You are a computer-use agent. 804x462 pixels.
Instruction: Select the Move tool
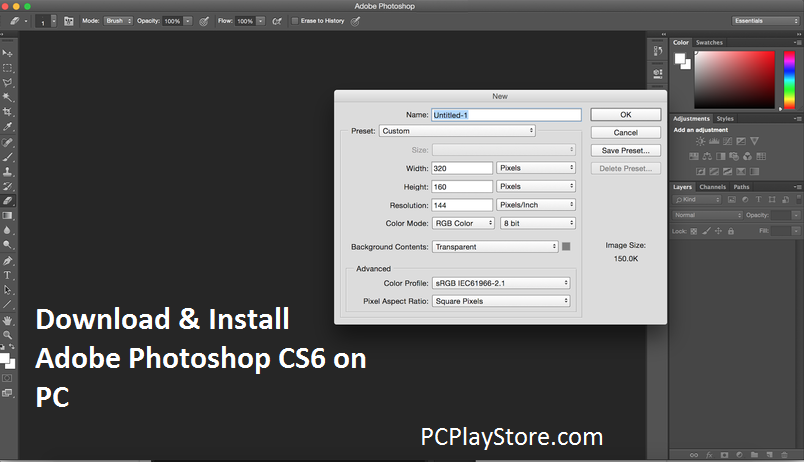[x=8, y=53]
